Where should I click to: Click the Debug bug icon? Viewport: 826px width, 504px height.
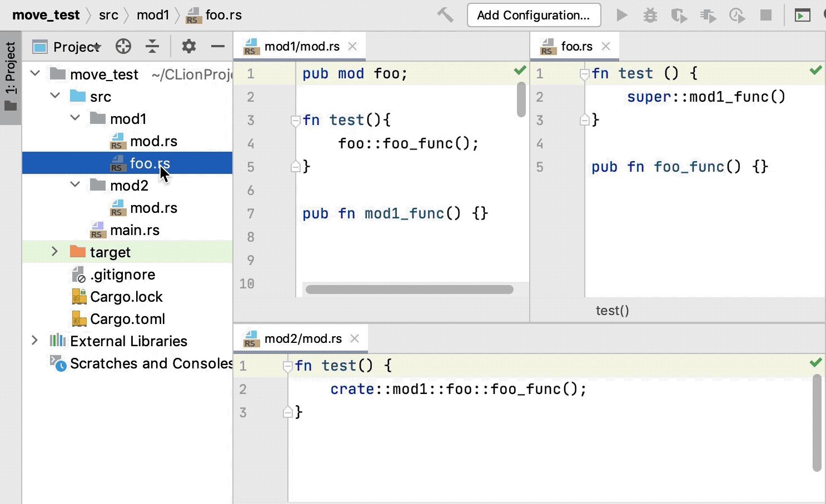tap(650, 15)
